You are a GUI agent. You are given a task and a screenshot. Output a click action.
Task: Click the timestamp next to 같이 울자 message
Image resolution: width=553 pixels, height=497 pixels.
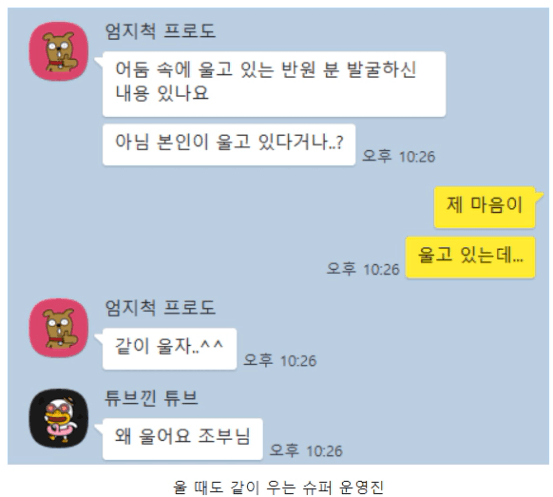pos(280,360)
